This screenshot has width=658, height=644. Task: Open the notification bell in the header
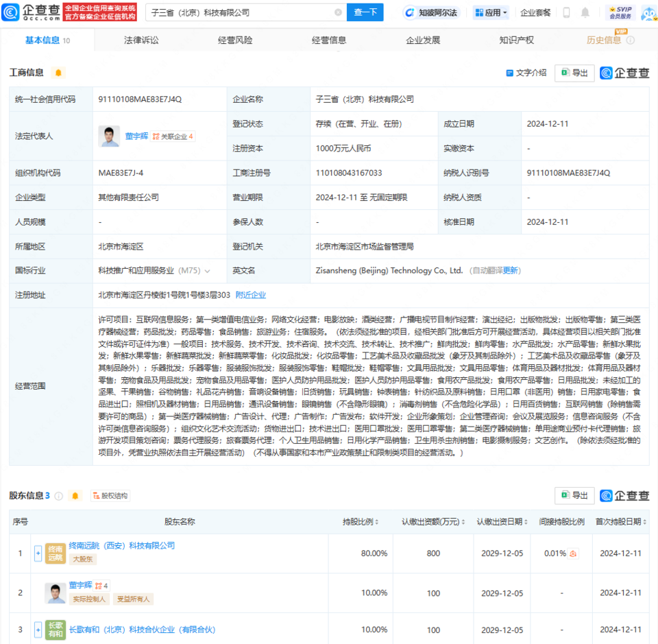(x=585, y=12)
